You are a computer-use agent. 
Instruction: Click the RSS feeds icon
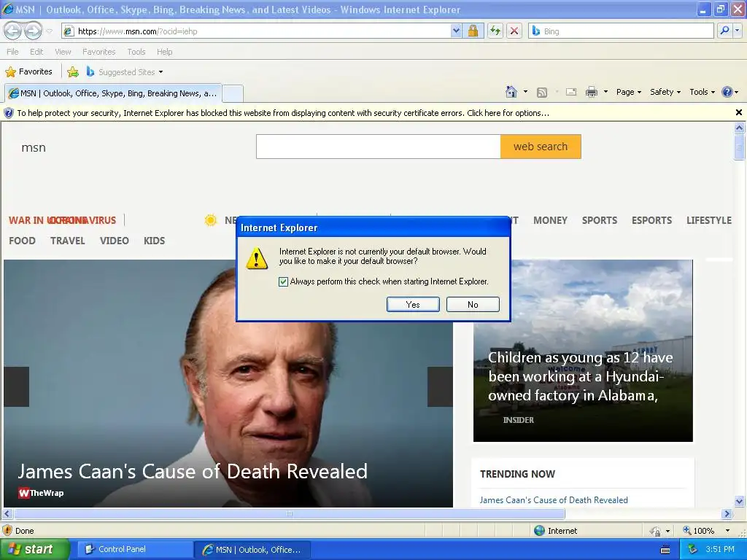tap(542, 93)
